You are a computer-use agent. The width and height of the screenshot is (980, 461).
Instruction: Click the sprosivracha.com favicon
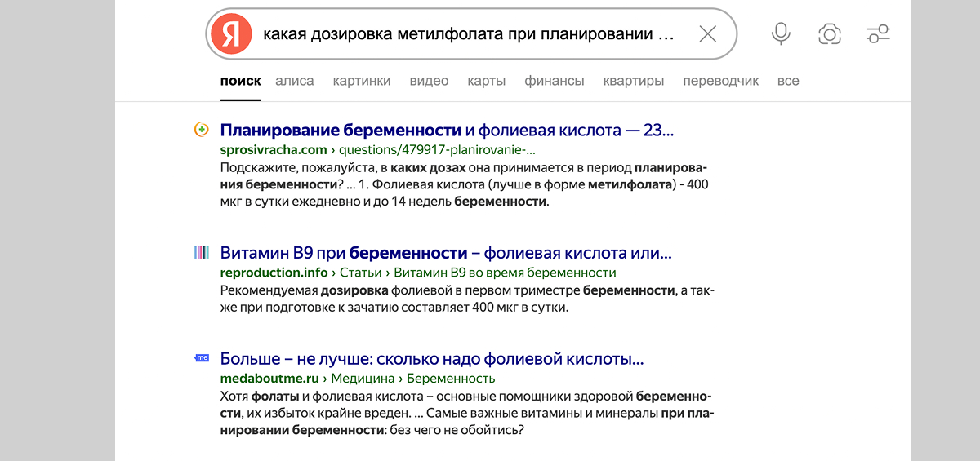(201, 130)
